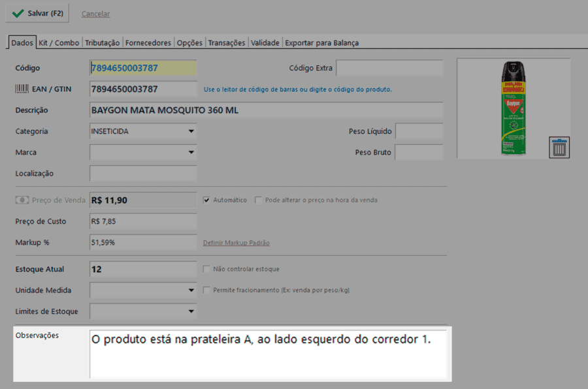
Task: Click the Markup % field 51,59%
Action: pos(143,242)
